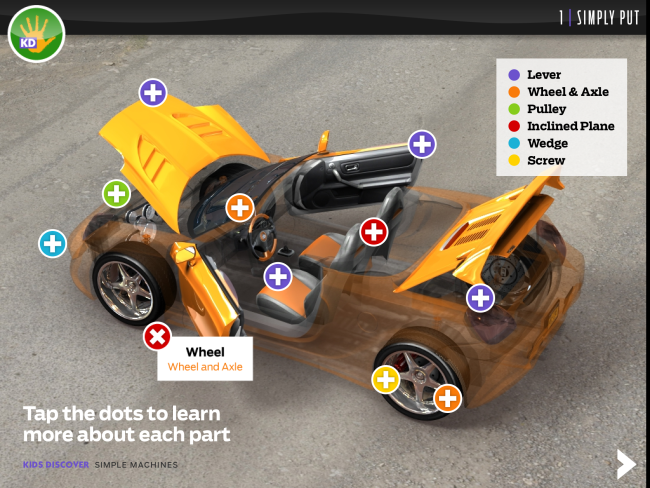This screenshot has width=650, height=488.
Task: Tap the purple dot under the trunk lid
Action: tap(480, 298)
